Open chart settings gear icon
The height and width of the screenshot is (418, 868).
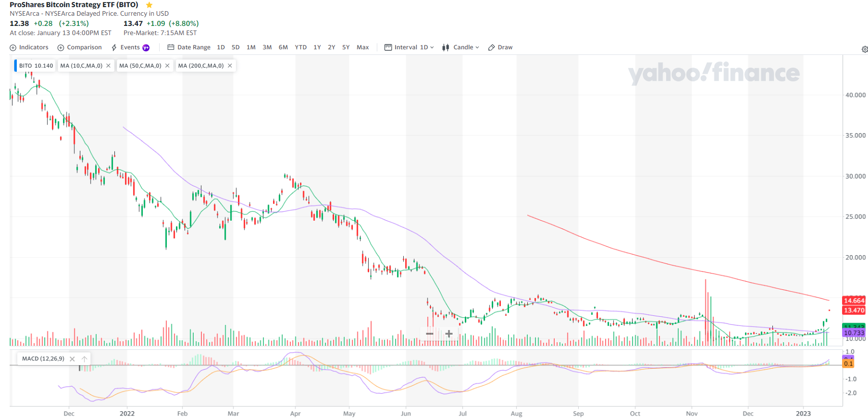[864, 49]
